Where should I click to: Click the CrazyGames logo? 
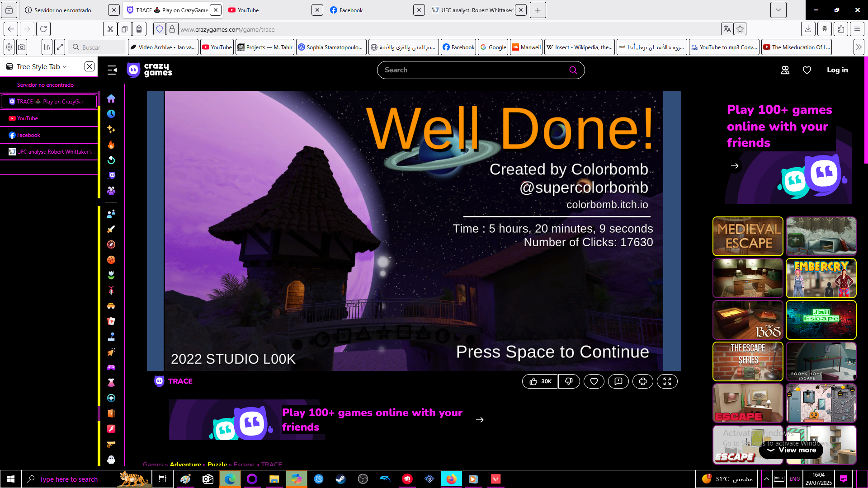pyautogui.click(x=150, y=70)
